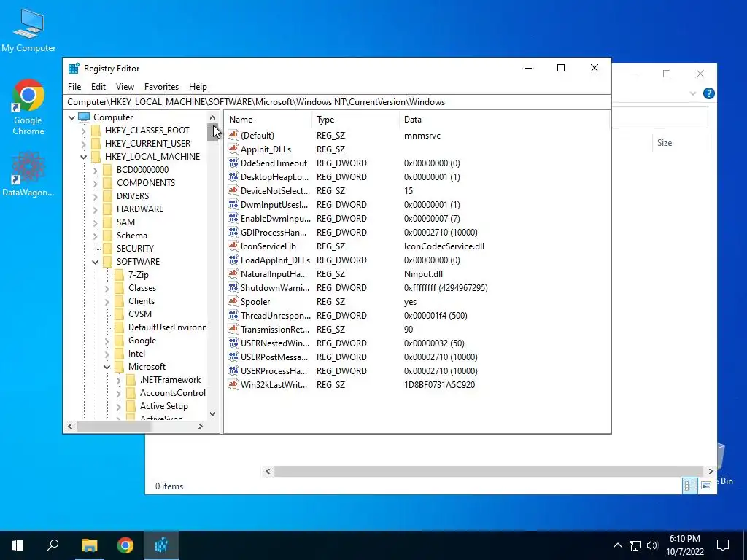
Task: Open the My Computer desktop icon
Action: point(28,29)
